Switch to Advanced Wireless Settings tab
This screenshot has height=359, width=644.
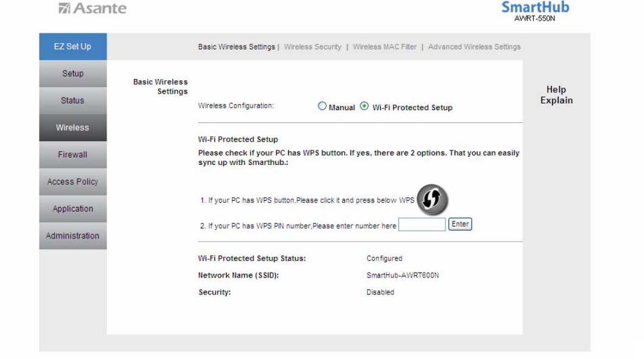[475, 47]
